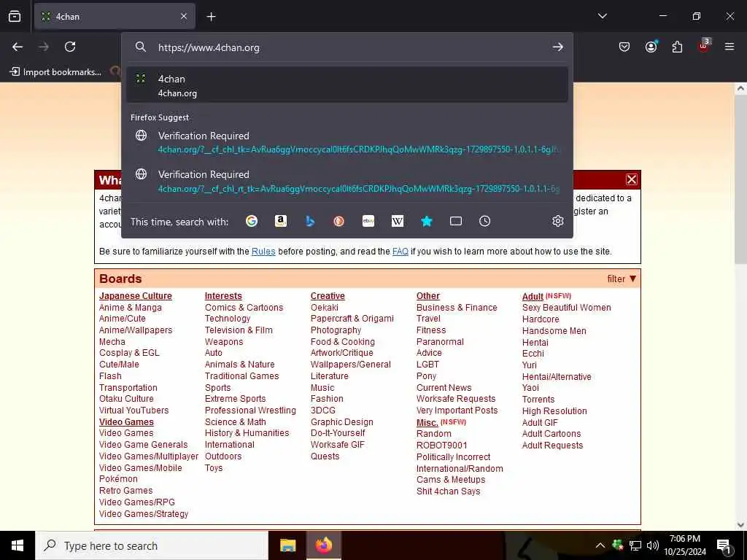This screenshot has width=747, height=560.
Task: Open the Pokémon board
Action: tap(118, 479)
